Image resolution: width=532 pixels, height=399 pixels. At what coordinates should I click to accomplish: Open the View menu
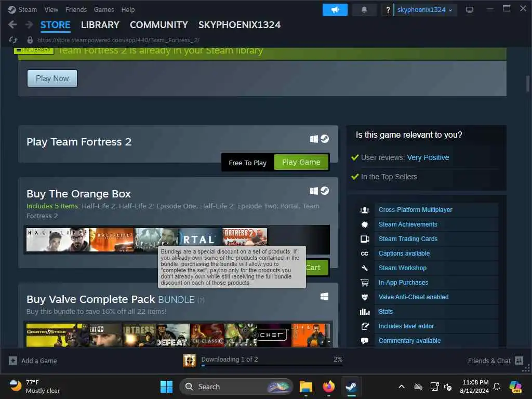pyautogui.click(x=51, y=9)
